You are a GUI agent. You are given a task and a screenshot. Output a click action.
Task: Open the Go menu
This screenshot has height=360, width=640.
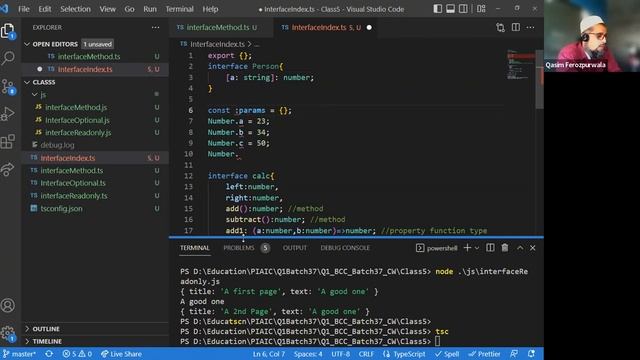(x=129, y=9)
